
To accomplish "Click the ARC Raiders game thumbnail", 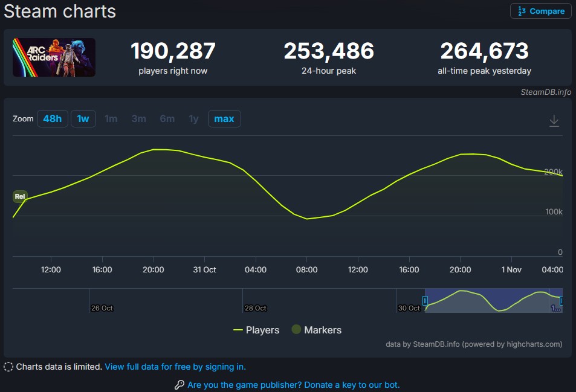I will [54, 57].
